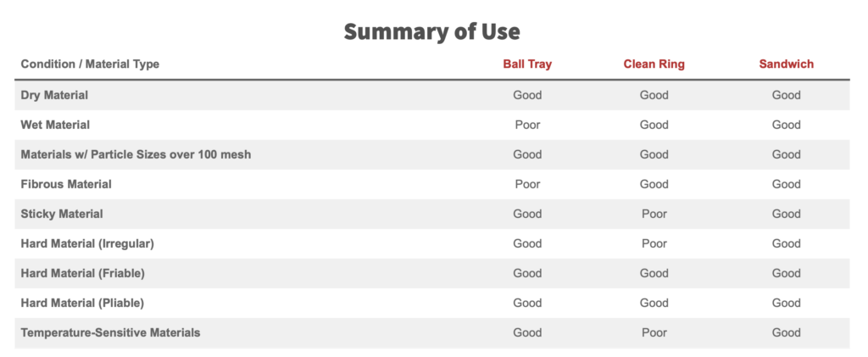Click Good under Sandwich for Dry Material

click(786, 95)
